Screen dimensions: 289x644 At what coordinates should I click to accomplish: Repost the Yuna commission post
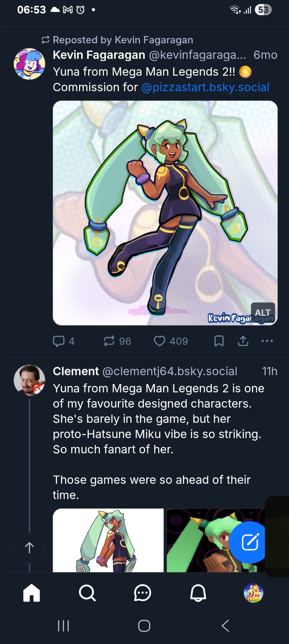coord(109,341)
